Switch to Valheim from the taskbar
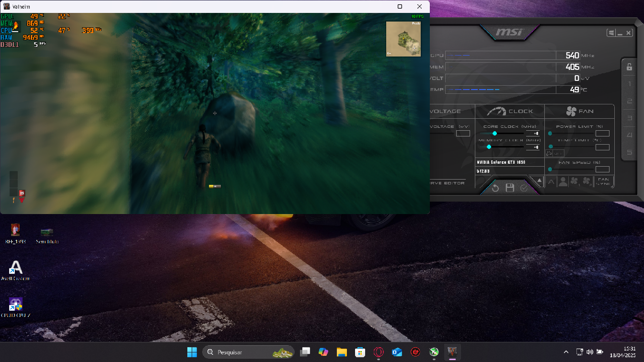 (452, 352)
